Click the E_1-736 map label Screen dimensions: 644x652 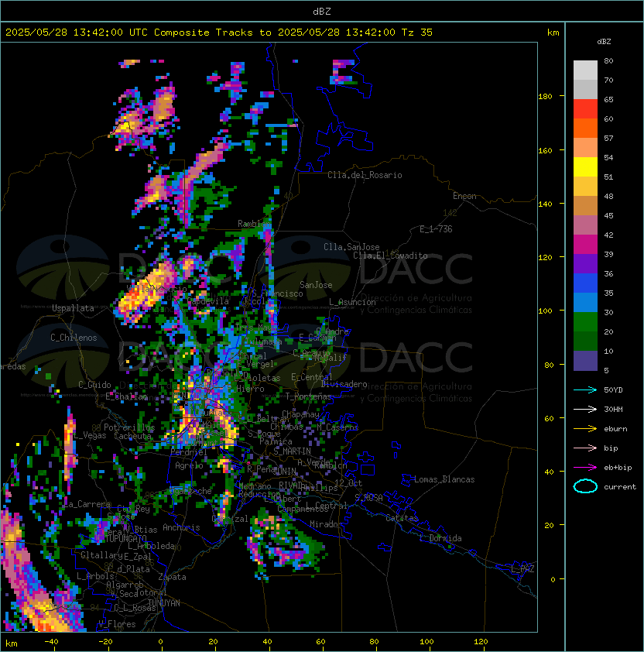tap(436, 229)
